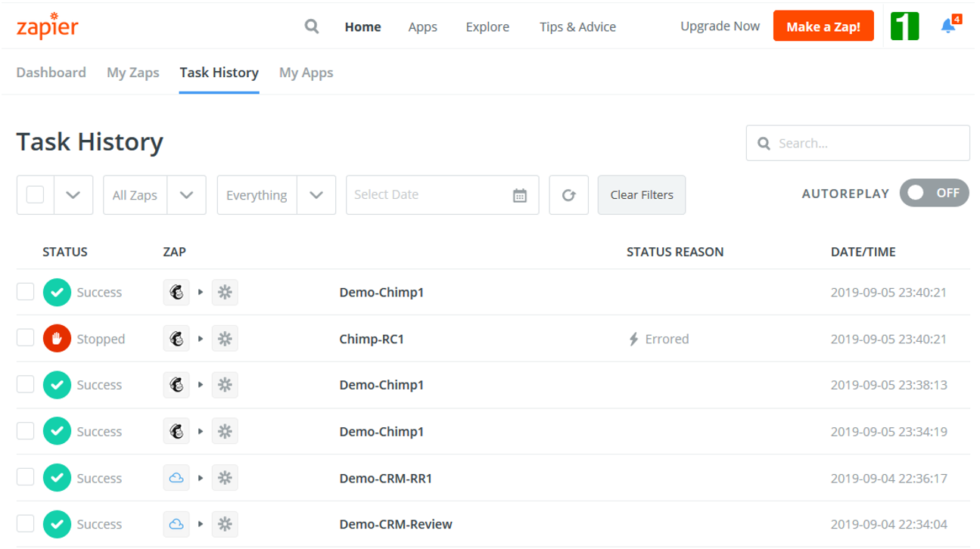
Task: Click the refresh task history icon
Action: point(569,195)
